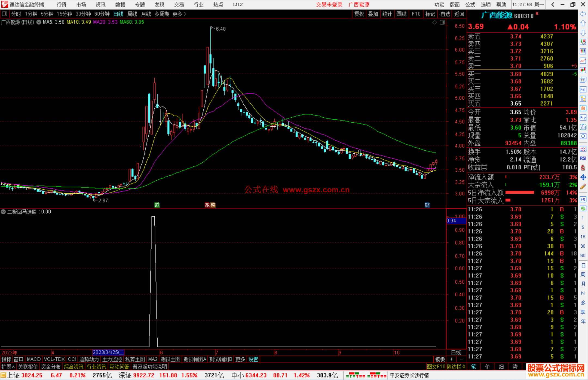588x380 pixels.
Task: Open the candlestick chart sidebar icon
Action: point(583,70)
